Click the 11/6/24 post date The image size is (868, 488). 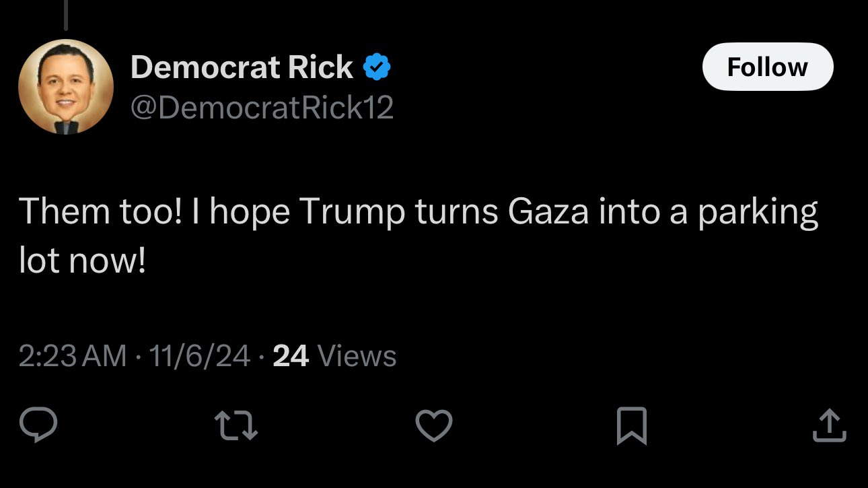[x=200, y=355]
